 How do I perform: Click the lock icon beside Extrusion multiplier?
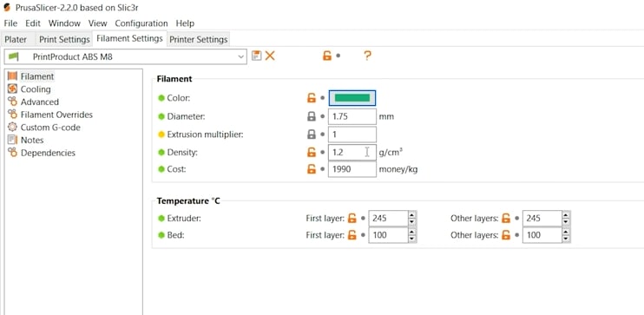pyautogui.click(x=312, y=135)
